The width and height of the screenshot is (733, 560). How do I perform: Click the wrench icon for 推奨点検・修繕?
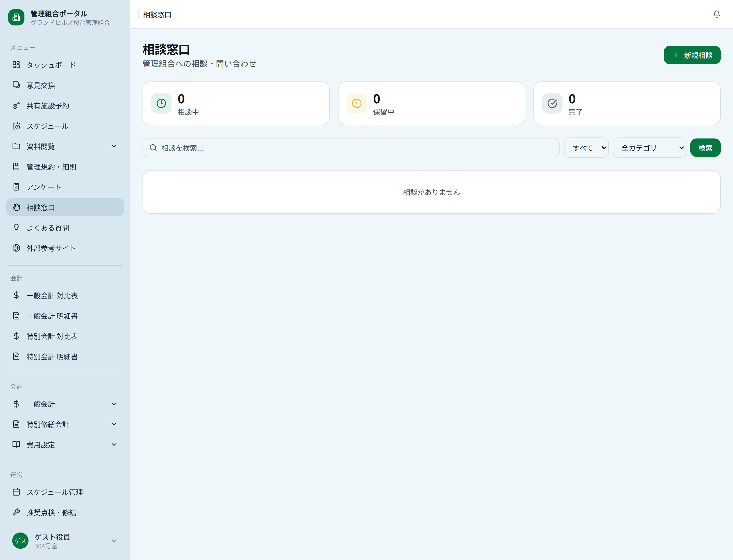coord(16,512)
